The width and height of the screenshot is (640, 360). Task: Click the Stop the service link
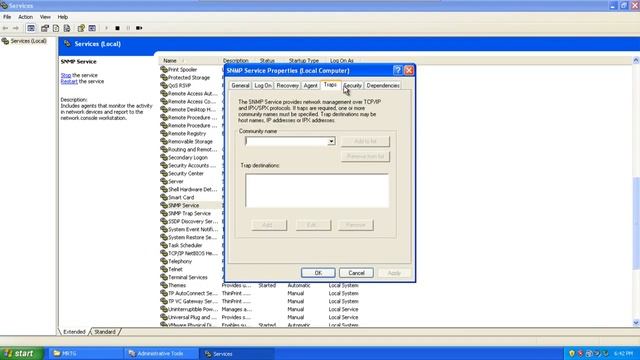66,76
